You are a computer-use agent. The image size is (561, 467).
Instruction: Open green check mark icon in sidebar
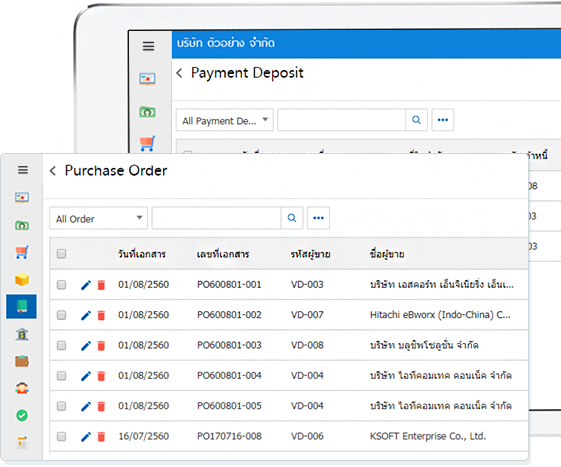pyautogui.click(x=22, y=415)
